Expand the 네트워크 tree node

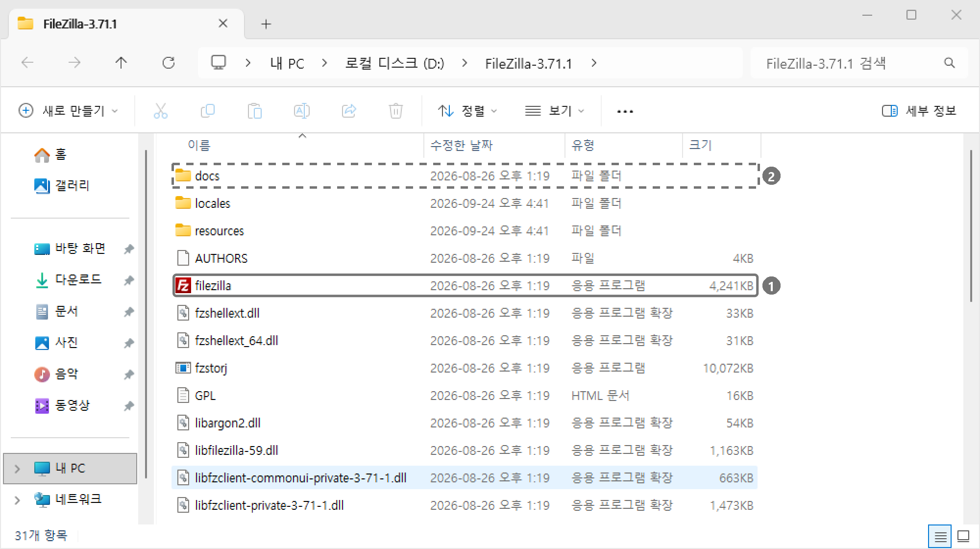(x=17, y=500)
